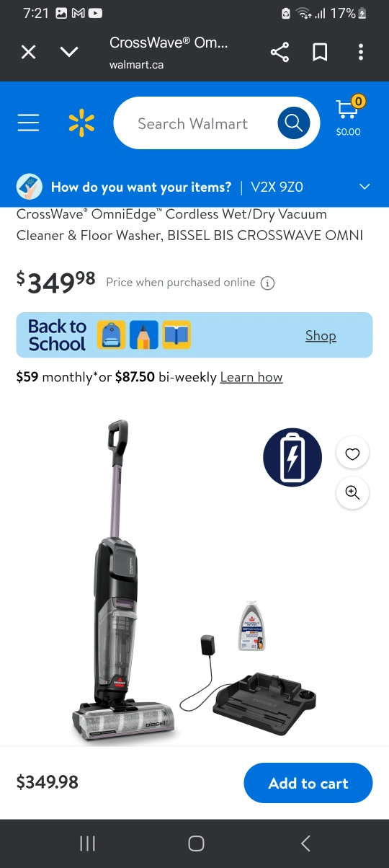Add product to favorites with heart icon

[352, 453]
